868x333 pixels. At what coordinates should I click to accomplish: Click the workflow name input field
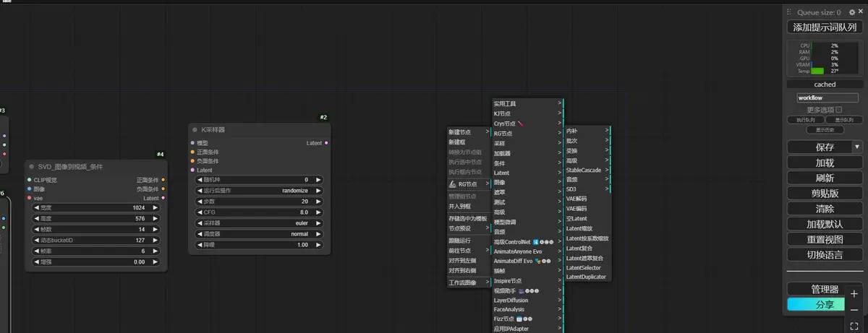tap(825, 98)
